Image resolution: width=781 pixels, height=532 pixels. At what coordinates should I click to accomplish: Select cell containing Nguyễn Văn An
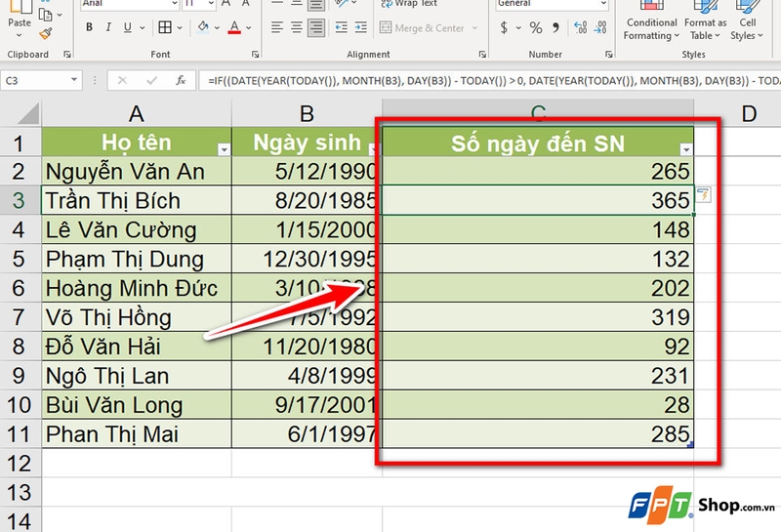pos(137,172)
